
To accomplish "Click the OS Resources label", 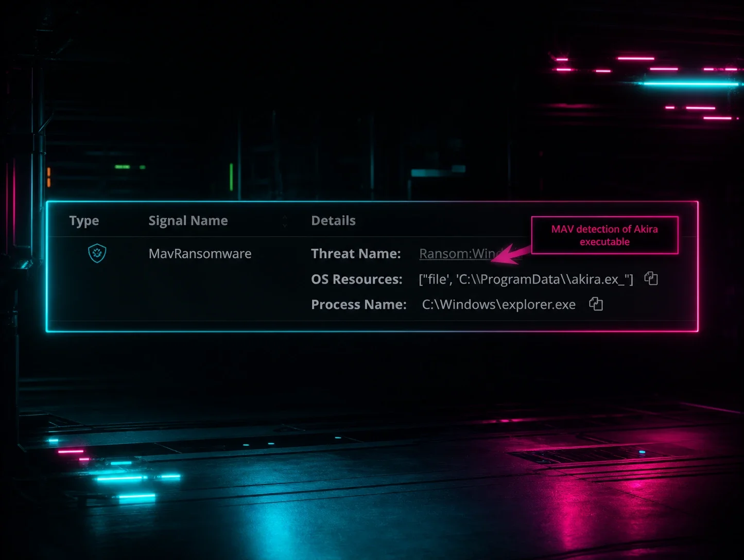I will pos(357,279).
